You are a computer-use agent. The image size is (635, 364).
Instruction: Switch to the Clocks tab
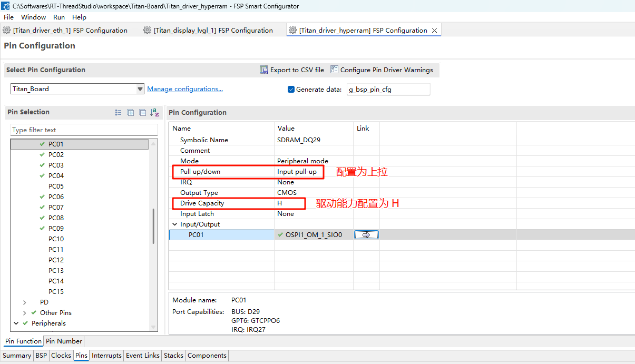point(61,356)
